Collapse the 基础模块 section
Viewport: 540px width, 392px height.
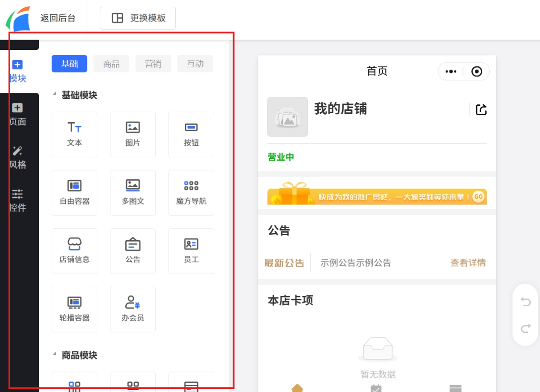[x=55, y=95]
